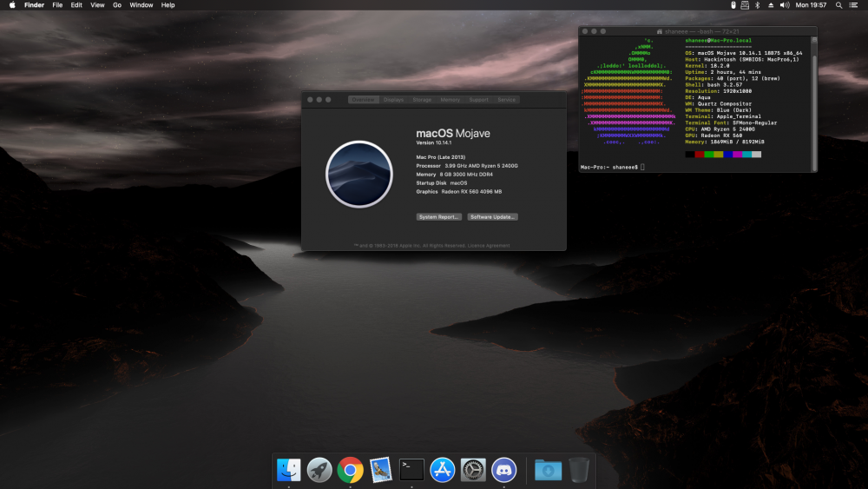Click shaneee@Mac-Pro.local in Terminal
Screen dimensions: 868x489
click(x=719, y=41)
